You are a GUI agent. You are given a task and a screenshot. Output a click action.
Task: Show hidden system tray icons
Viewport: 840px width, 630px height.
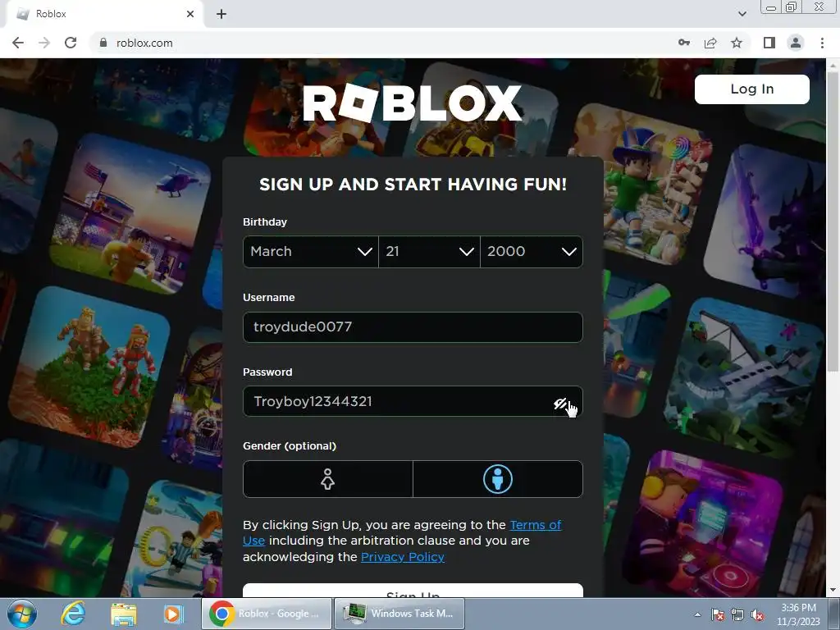[697, 614]
